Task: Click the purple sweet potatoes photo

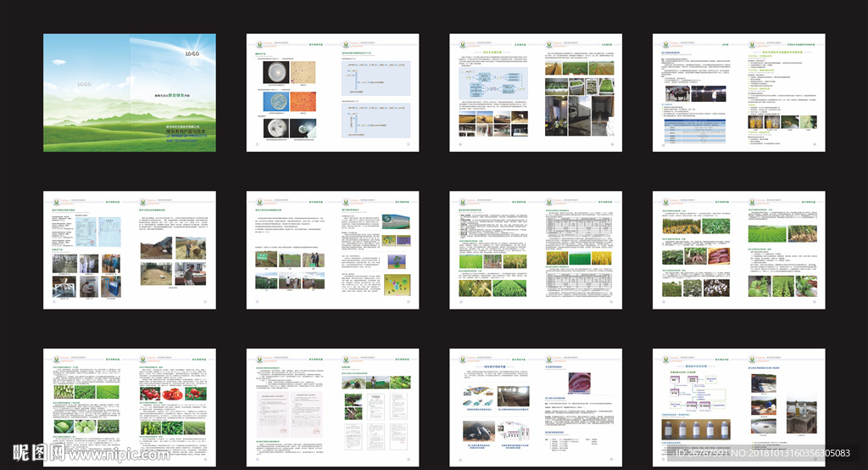Action: pos(719,256)
